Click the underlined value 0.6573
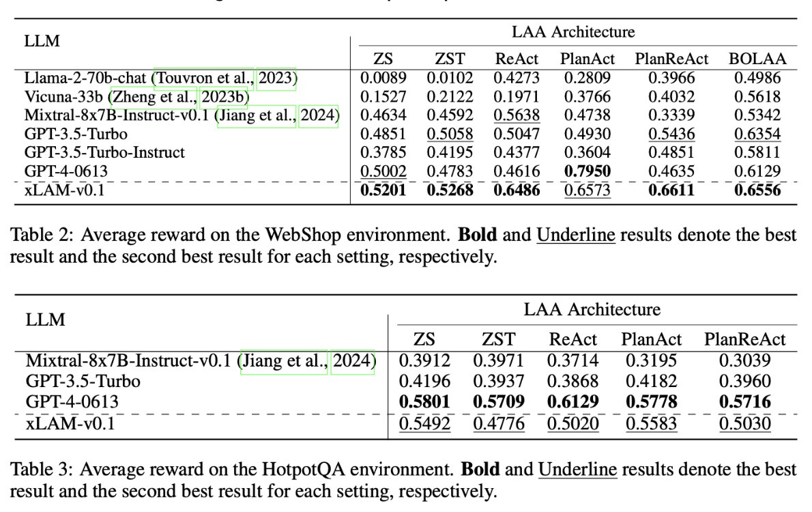This screenshot has height=512, width=812. (x=588, y=190)
